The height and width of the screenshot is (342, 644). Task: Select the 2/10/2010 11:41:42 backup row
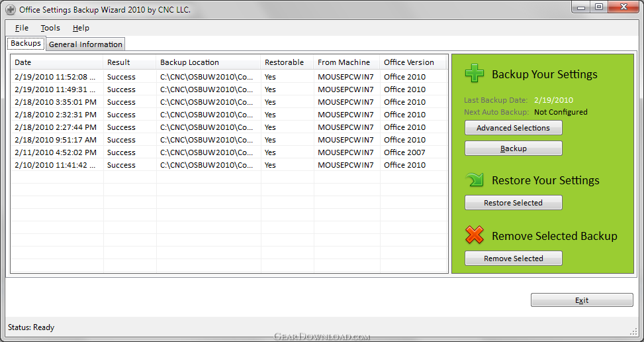[x=229, y=165]
